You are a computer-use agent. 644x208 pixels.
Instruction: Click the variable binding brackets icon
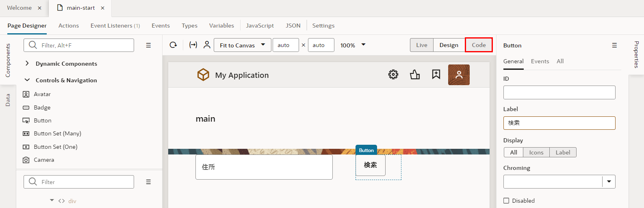tap(193, 45)
